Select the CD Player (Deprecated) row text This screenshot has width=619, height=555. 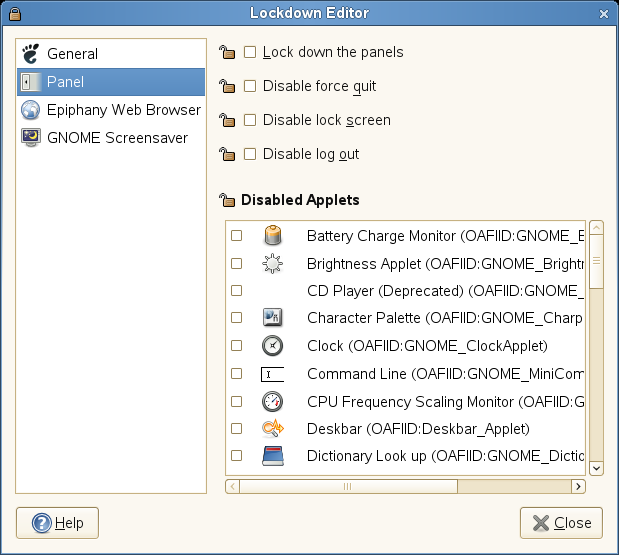[445, 291]
